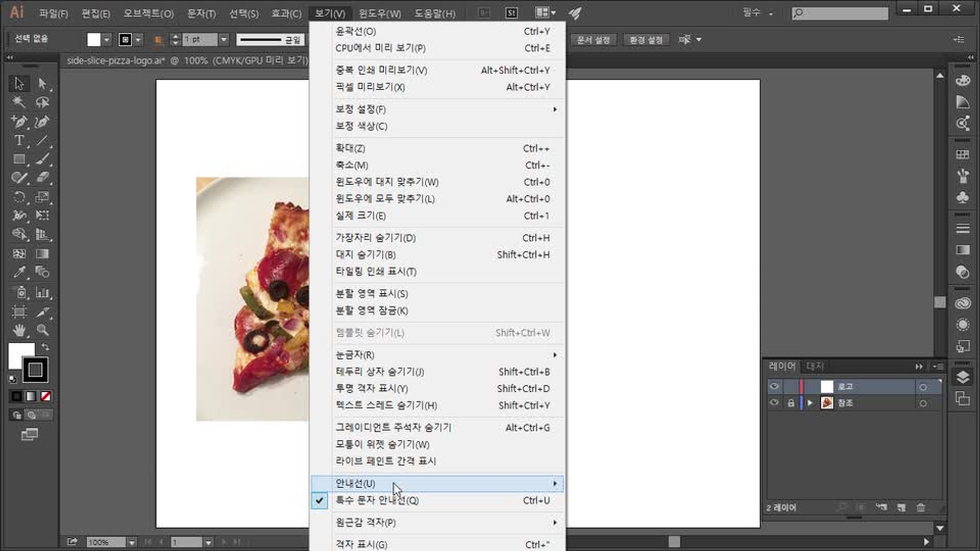Select the Hand tool
The image size is (980, 551).
click(19, 330)
